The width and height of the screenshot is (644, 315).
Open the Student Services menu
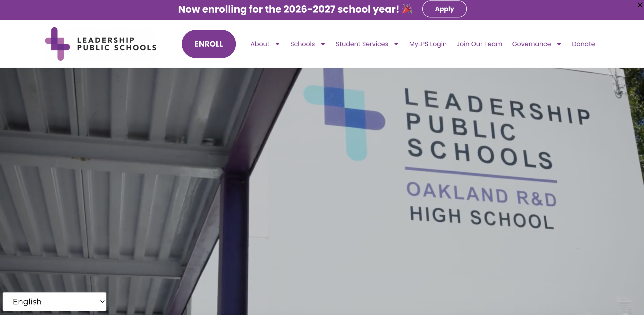[x=362, y=44]
